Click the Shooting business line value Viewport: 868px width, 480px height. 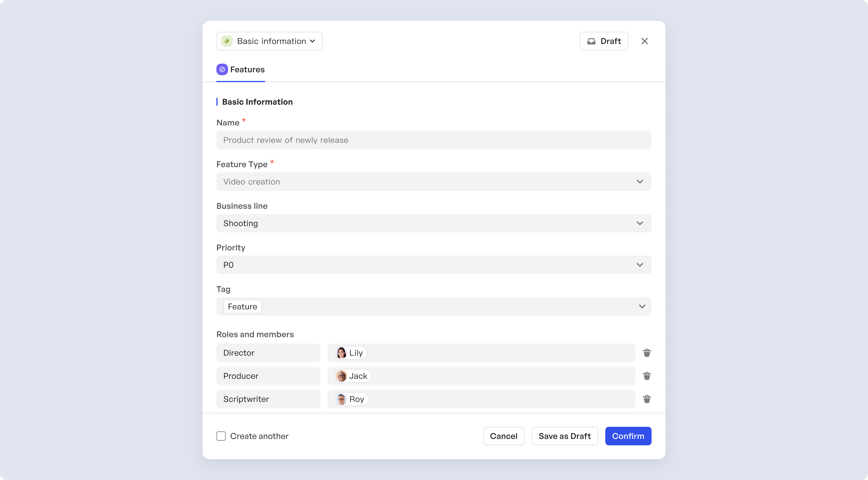(x=241, y=223)
